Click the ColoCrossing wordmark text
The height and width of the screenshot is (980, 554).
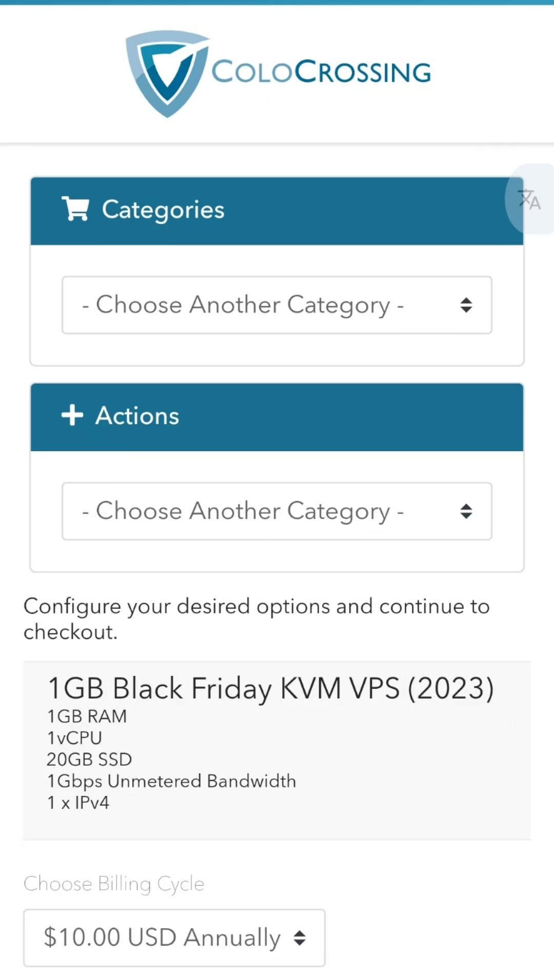(x=322, y=72)
